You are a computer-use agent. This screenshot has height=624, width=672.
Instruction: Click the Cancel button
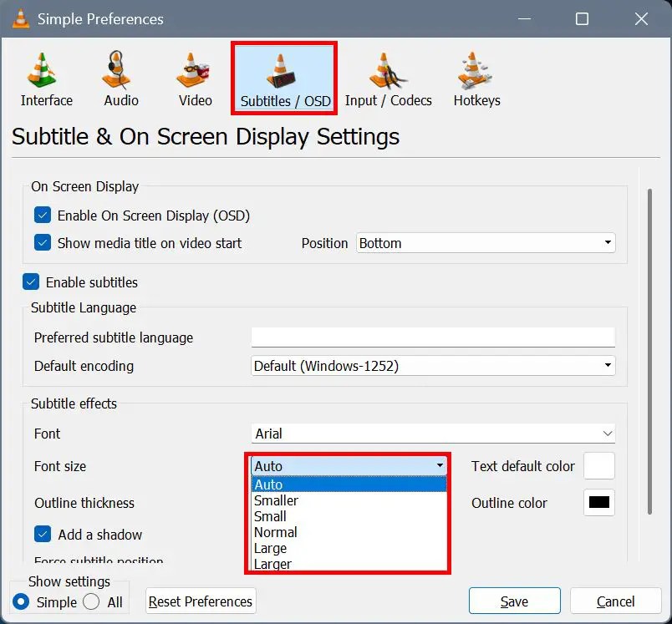pos(615,601)
